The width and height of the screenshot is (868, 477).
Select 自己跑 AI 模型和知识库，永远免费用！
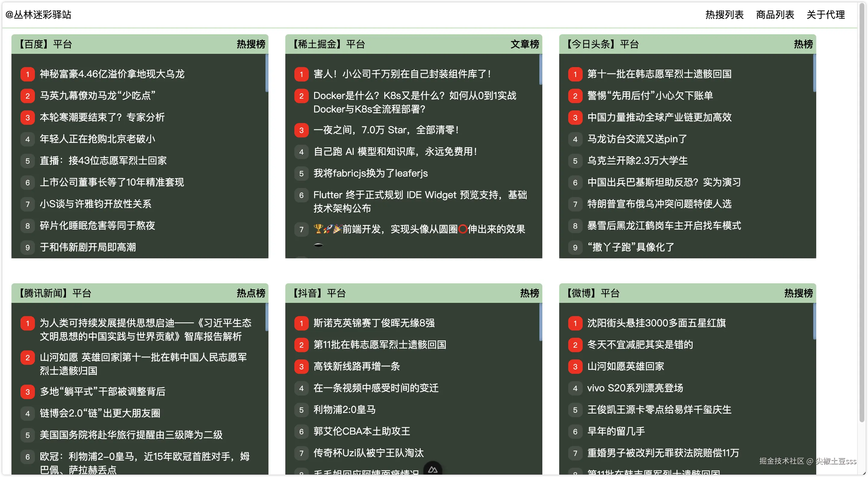pos(395,152)
